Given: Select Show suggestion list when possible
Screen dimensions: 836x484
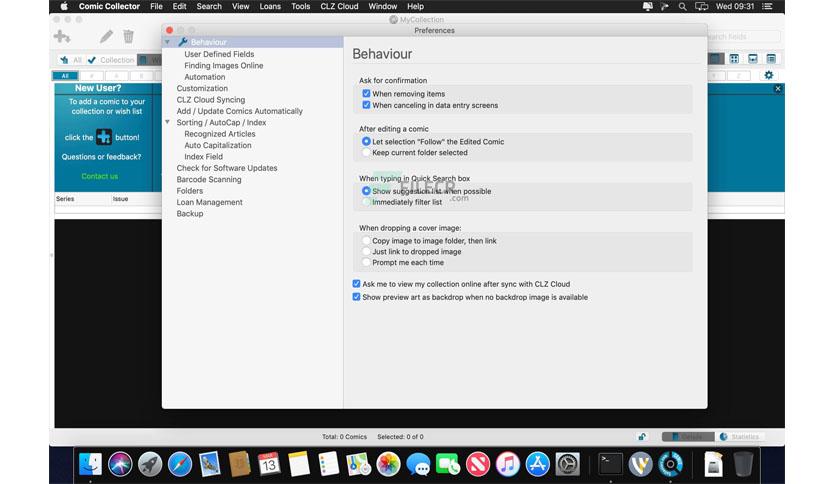Looking at the screenshot, I should (x=366, y=191).
